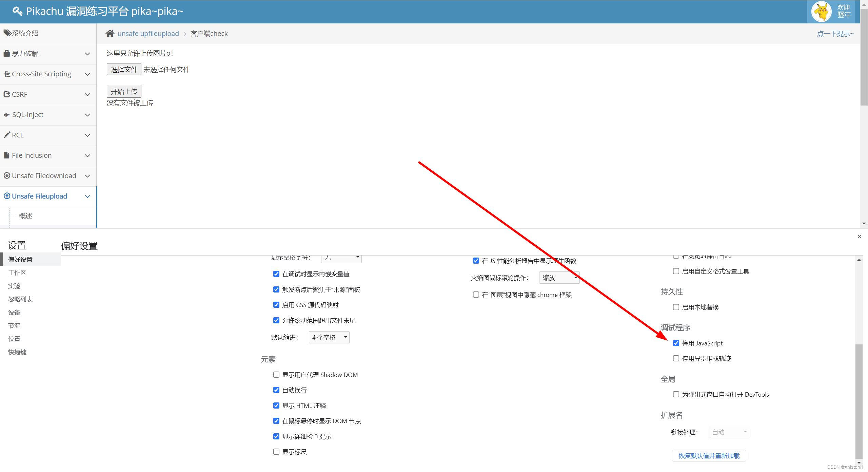The height and width of the screenshot is (472, 868).
Task: Expand File Inclusion chevron
Action: (x=87, y=155)
